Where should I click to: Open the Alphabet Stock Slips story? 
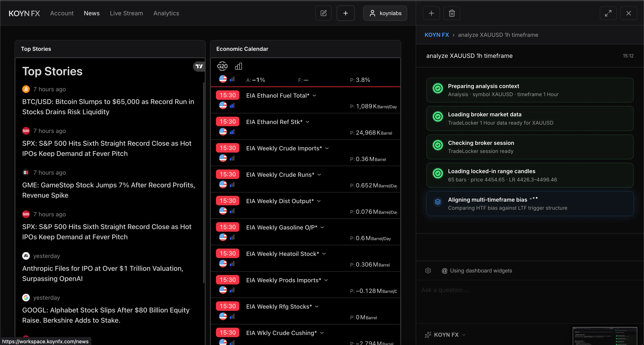tap(106, 315)
